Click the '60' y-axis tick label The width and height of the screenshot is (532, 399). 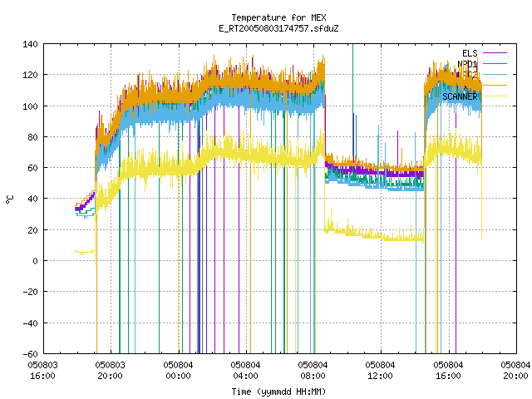tap(32, 168)
